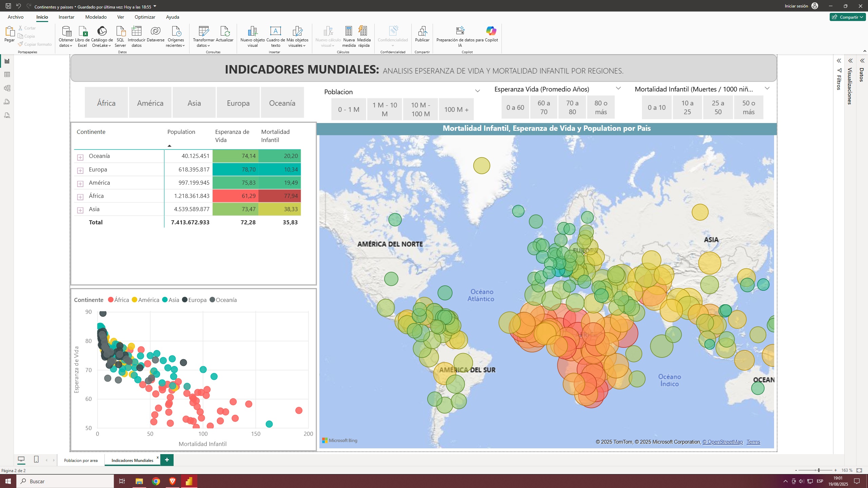The width and height of the screenshot is (868, 488).
Task: Click the zoom slider at bottom right
Action: [x=818, y=470]
